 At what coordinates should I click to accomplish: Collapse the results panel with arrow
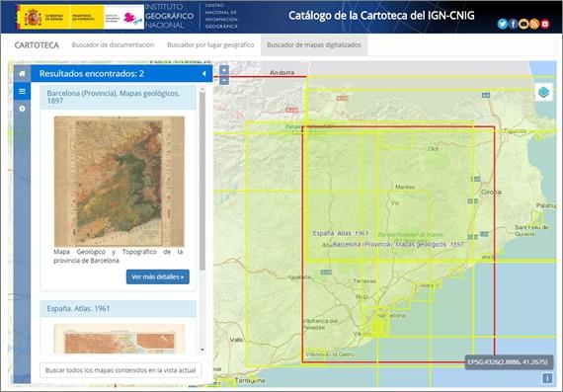tap(203, 74)
